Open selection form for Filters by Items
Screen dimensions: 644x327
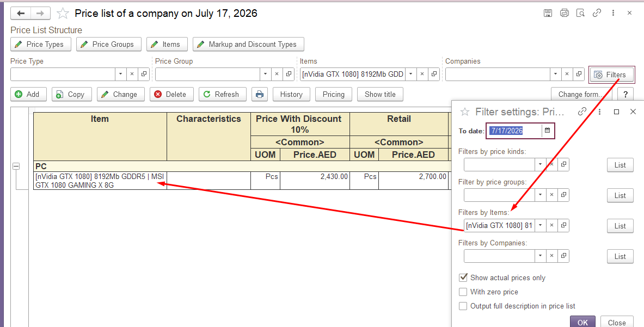coord(563,225)
